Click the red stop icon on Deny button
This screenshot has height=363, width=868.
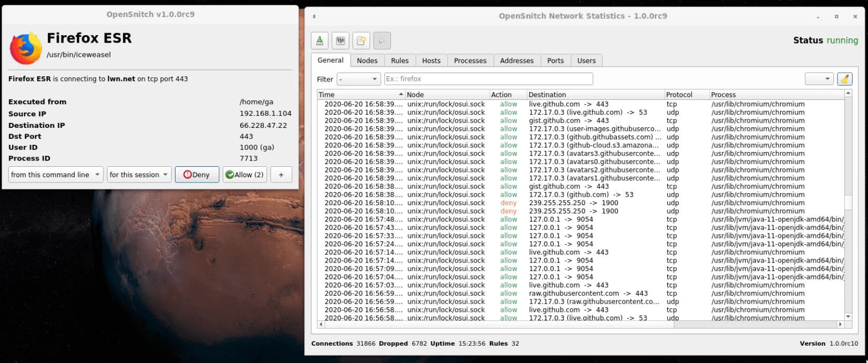tap(187, 175)
